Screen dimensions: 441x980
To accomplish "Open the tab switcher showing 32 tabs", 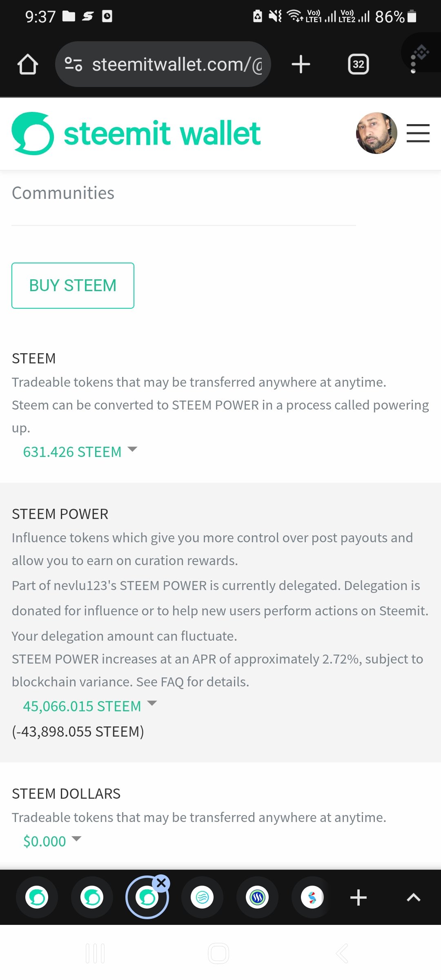I will [359, 64].
